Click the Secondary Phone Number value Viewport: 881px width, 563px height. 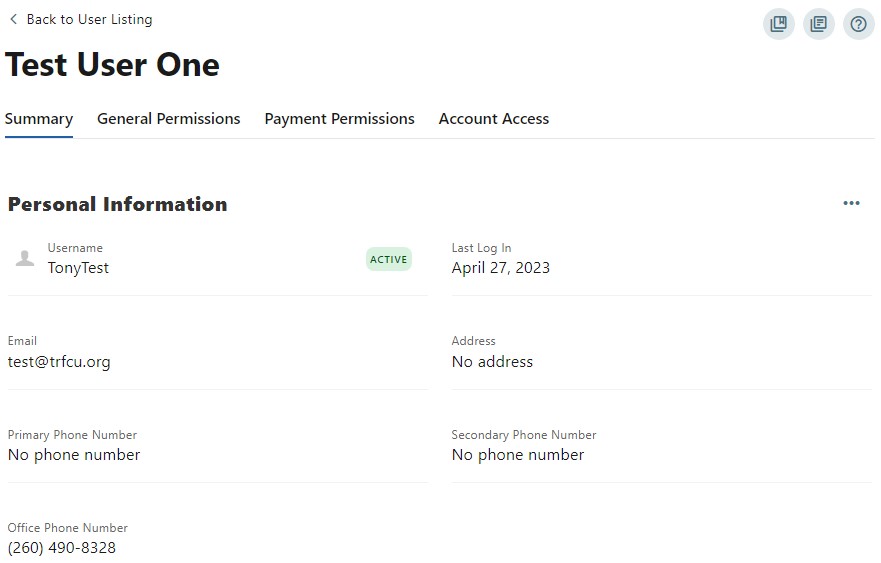[x=517, y=455]
